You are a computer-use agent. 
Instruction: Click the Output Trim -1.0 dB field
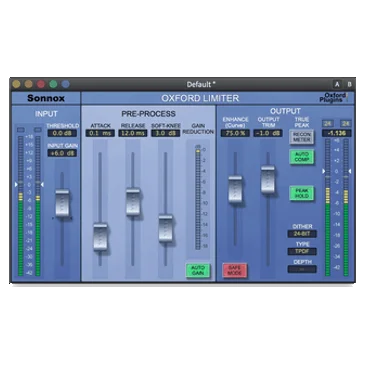268,133
